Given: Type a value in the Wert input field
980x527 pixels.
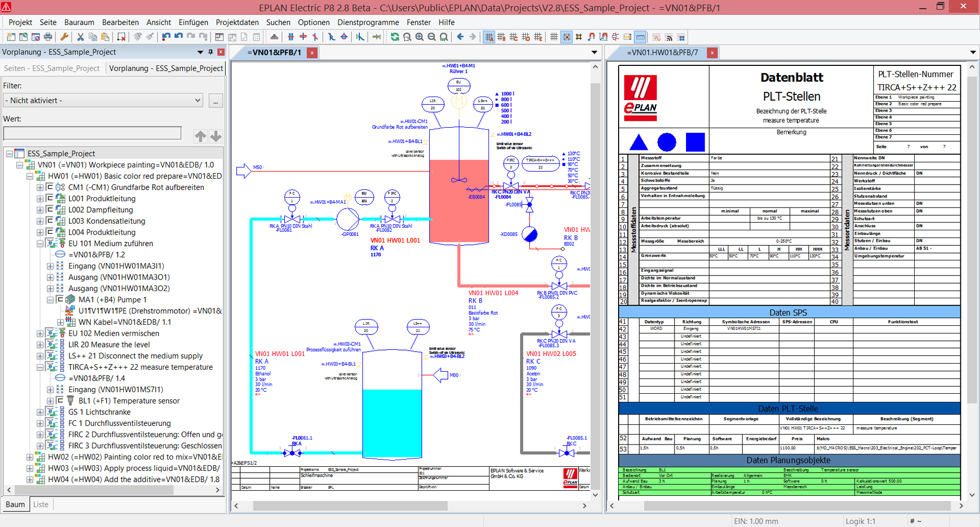Looking at the screenshot, I should (92, 133).
